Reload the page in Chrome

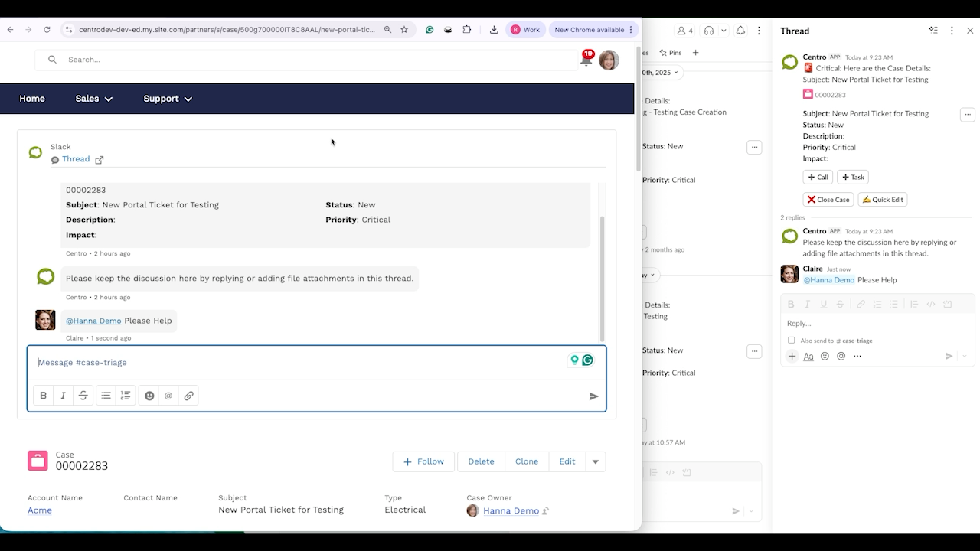pos(47,30)
